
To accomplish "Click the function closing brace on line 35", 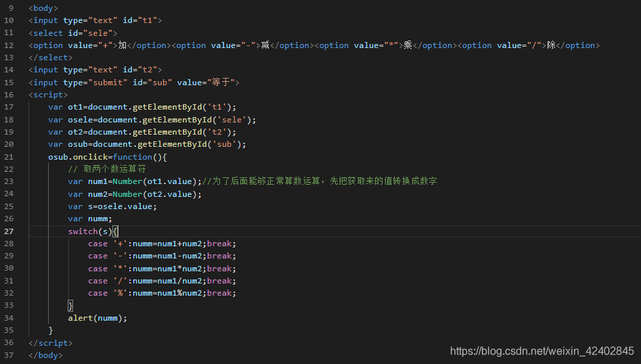I will coord(51,330).
